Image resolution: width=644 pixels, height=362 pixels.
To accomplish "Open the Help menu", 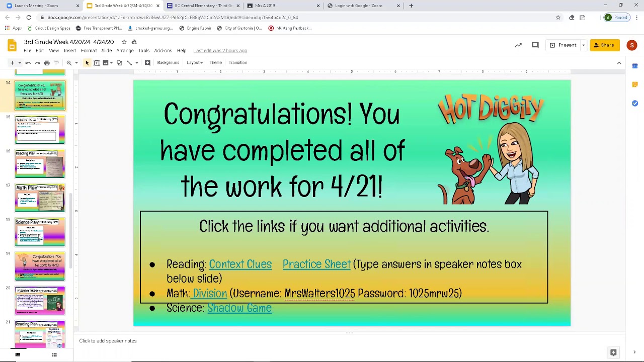I will coord(182,51).
